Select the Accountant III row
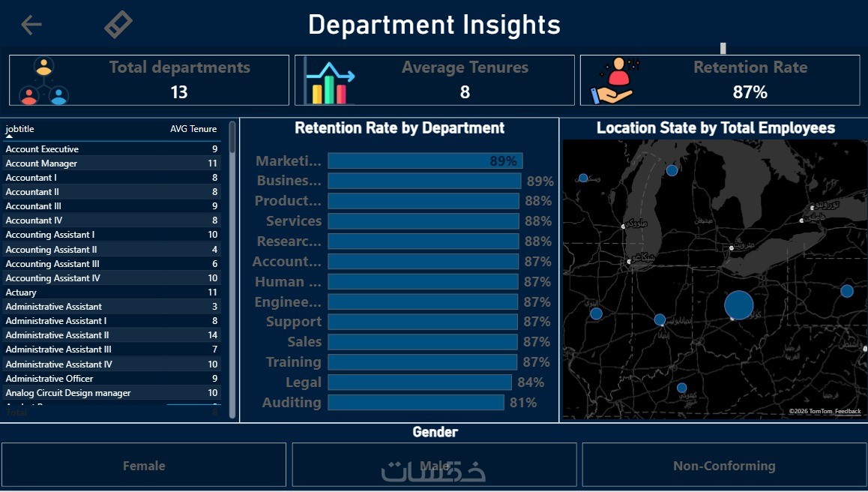The height and width of the screenshot is (492, 868). [112, 206]
